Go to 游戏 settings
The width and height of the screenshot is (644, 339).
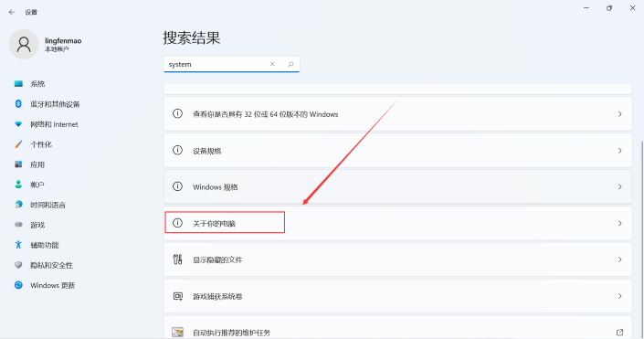[x=37, y=225]
